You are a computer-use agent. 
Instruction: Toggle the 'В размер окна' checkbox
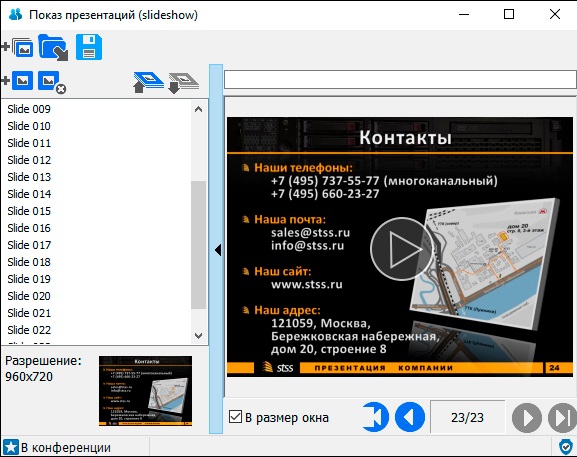tap(235, 417)
